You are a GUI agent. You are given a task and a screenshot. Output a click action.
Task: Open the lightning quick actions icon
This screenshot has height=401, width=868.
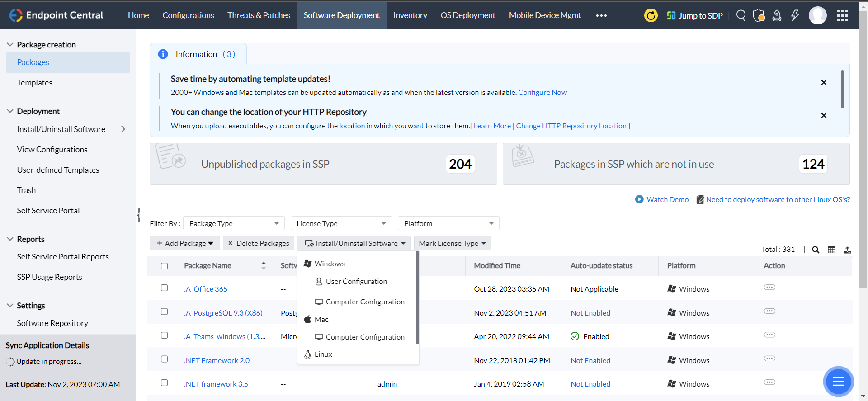tap(795, 15)
